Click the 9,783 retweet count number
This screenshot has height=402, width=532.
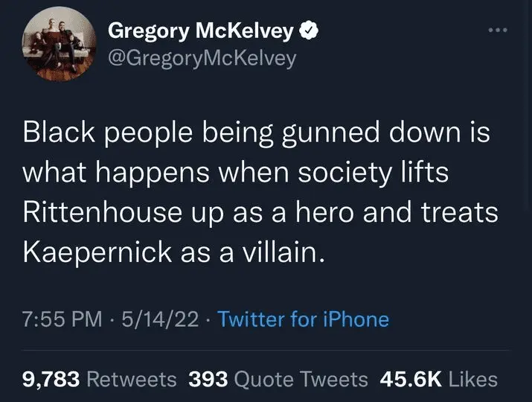click(x=51, y=379)
